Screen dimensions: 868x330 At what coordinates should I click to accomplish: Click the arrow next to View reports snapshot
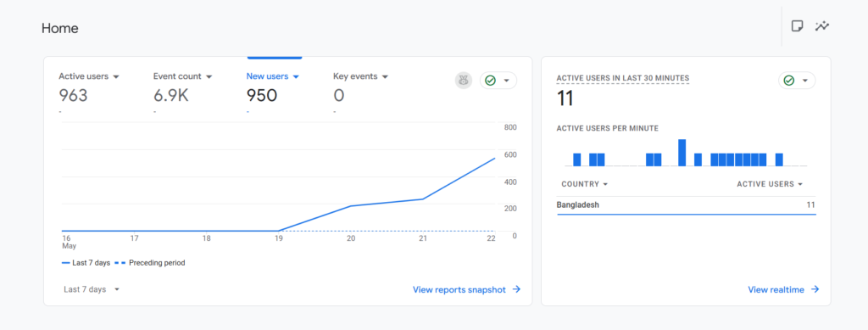[x=516, y=289]
